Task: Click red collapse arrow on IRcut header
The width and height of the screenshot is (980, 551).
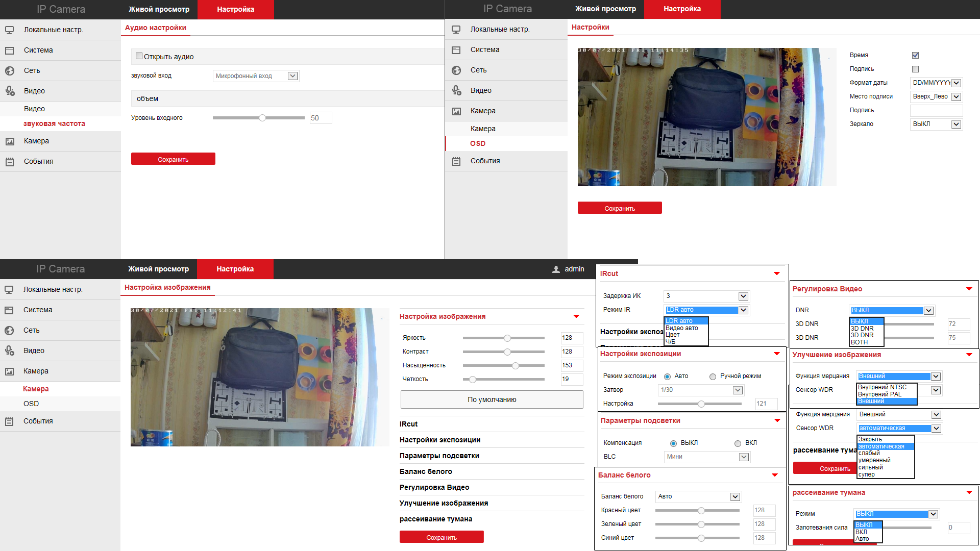Action: tap(776, 274)
